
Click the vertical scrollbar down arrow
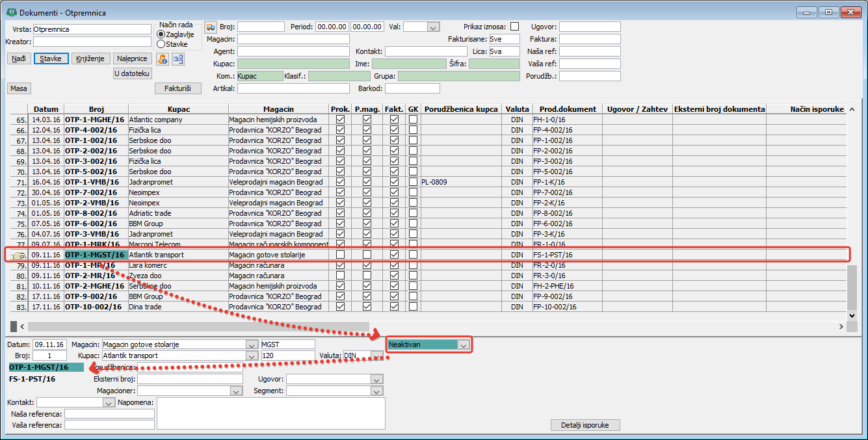853,315
